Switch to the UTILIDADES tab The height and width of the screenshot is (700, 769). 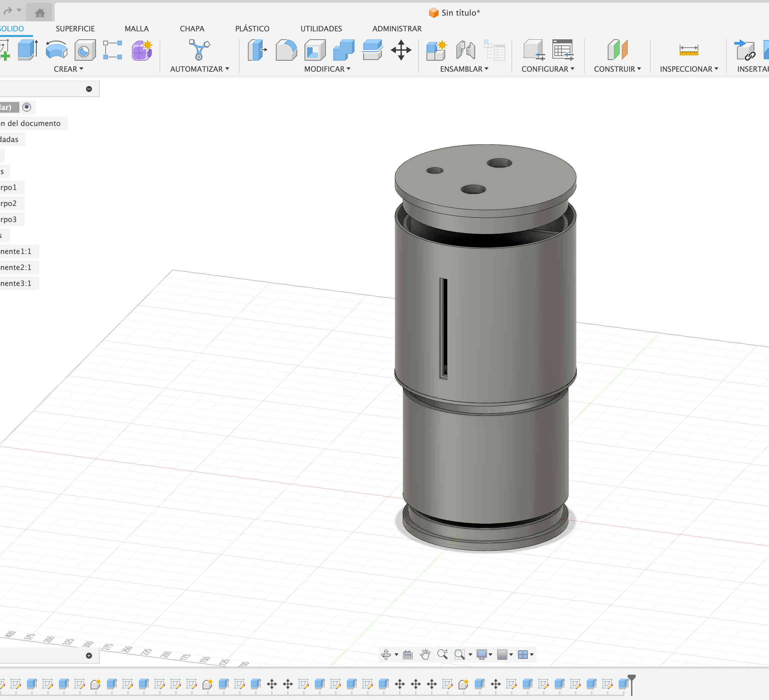pos(321,29)
